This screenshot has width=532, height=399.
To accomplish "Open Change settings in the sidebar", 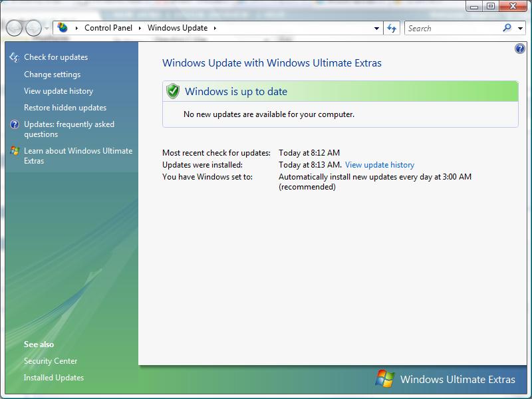I will 52,74.
